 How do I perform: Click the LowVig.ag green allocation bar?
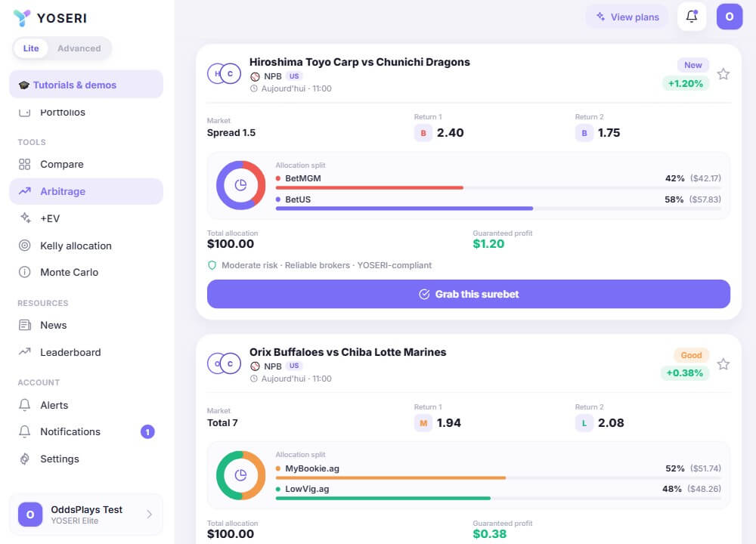(383, 498)
